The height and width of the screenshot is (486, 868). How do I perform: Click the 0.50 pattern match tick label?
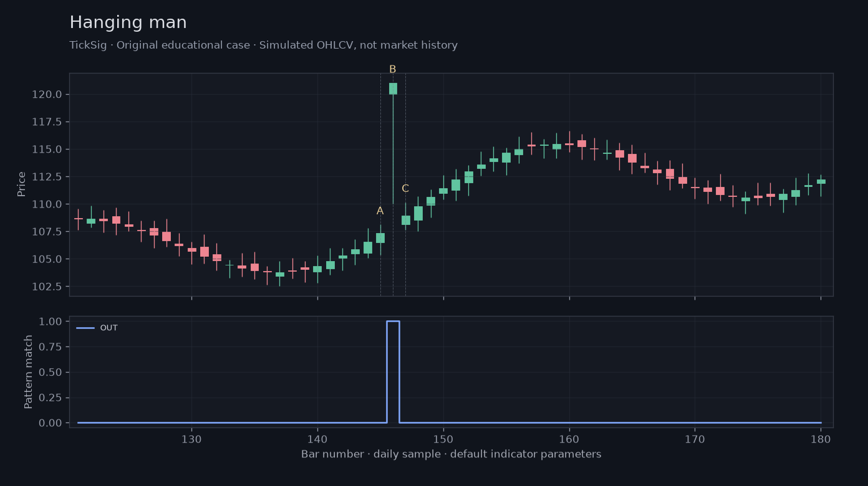[50, 373]
